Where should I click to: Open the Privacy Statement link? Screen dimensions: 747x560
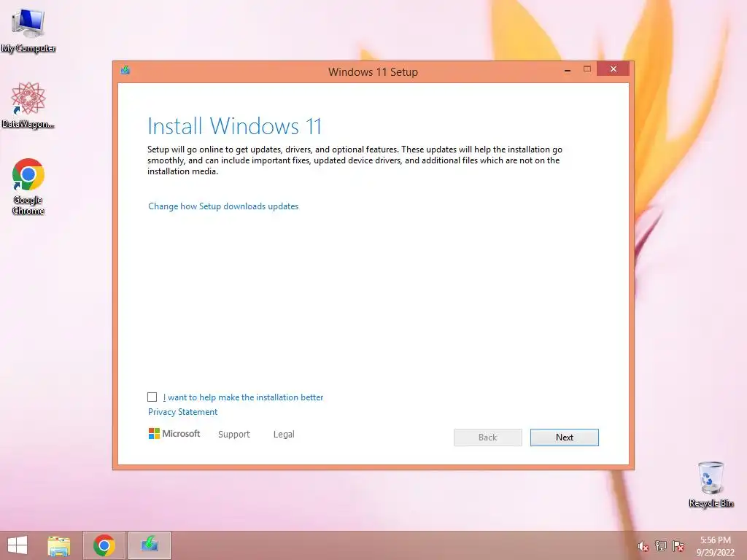(x=182, y=412)
